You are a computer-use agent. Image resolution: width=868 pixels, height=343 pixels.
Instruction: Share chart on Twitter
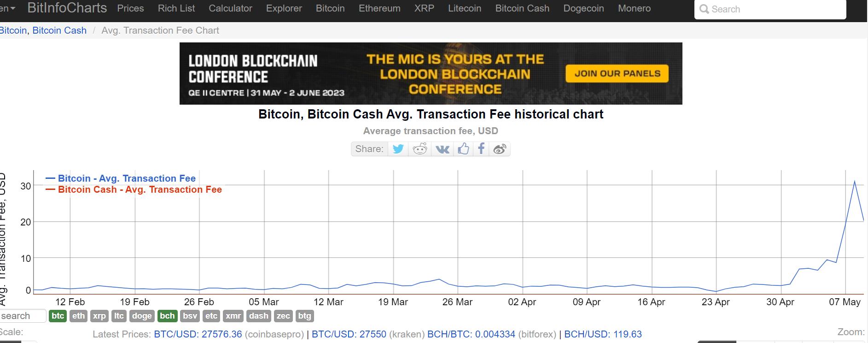coord(398,149)
